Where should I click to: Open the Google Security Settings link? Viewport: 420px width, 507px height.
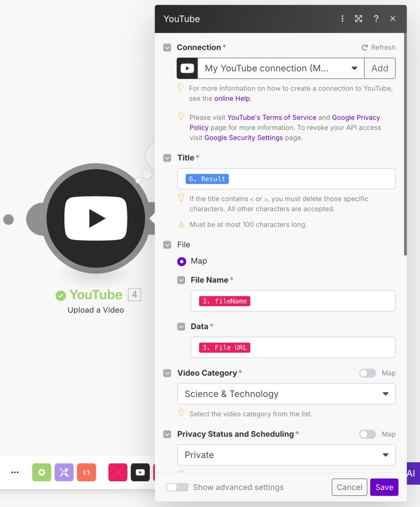click(x=244, y=138)
